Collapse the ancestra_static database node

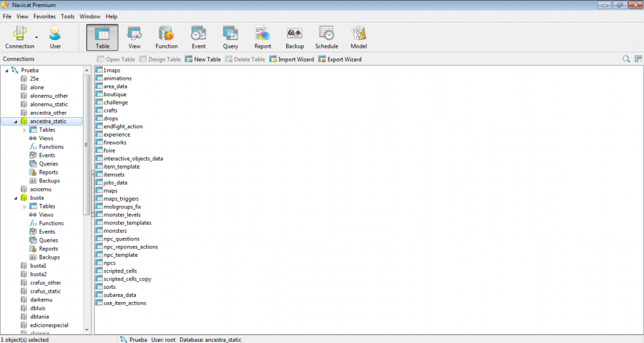click(16, 121)
